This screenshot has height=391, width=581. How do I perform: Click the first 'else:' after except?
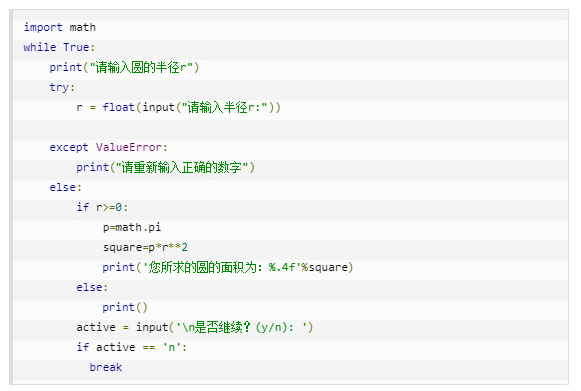[65, 188]
